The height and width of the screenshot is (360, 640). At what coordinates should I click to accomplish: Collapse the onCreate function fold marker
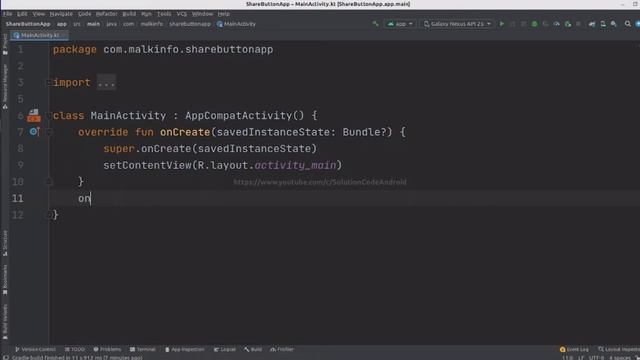point(48,132)
